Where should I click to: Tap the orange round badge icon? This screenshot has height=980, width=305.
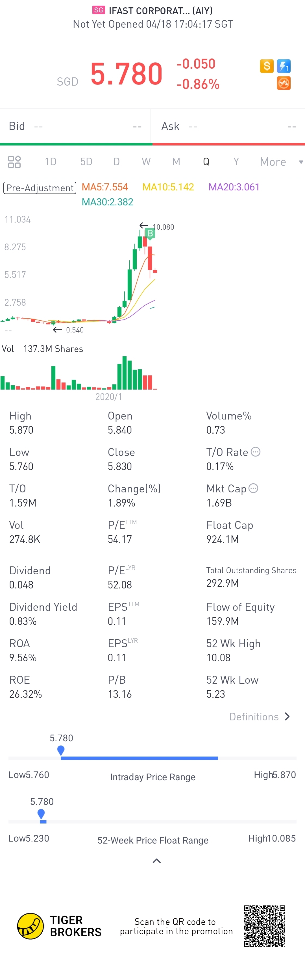click(x=284, y=83)
